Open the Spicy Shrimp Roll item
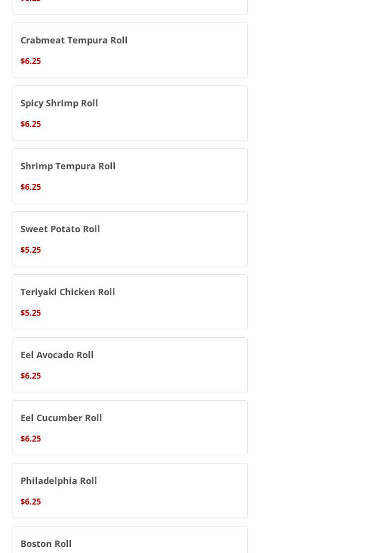This screenshot has height=553, width=392. tap(130, 113)
